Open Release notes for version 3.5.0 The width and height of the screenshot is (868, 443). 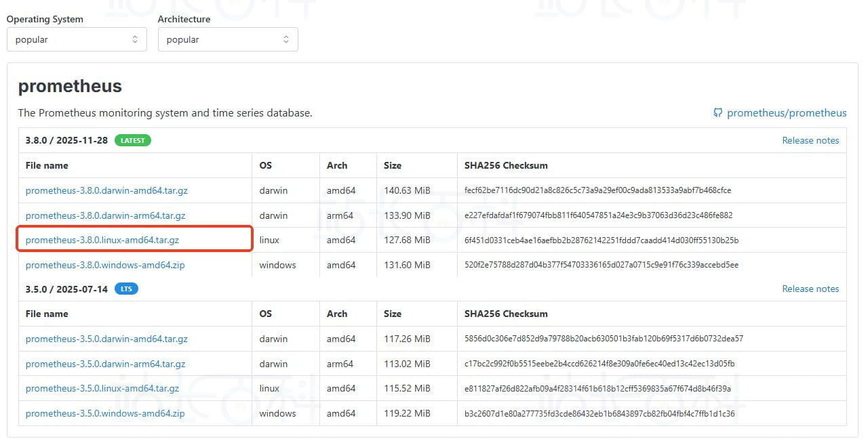coord(810,289)
